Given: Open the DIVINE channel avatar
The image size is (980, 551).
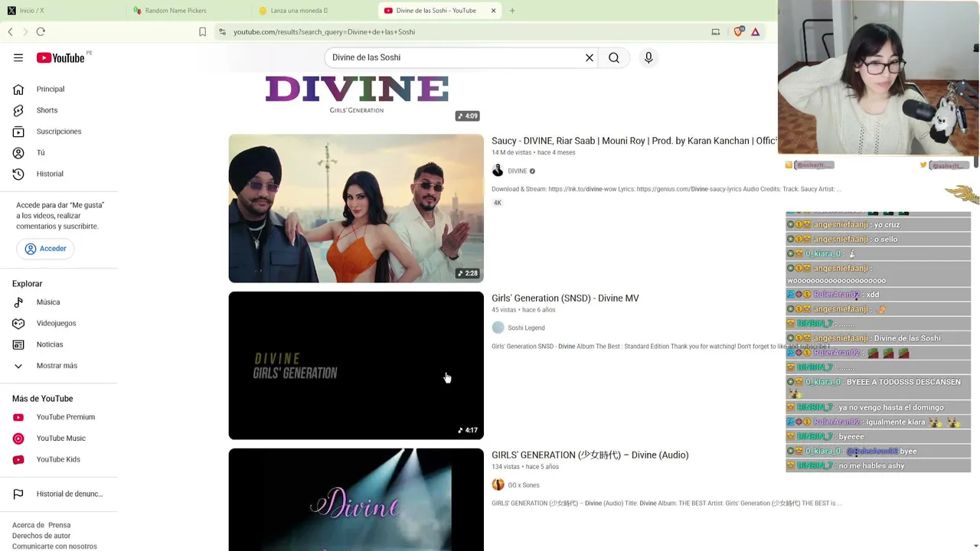Looking at the screenshot, I should pos(498,171).
